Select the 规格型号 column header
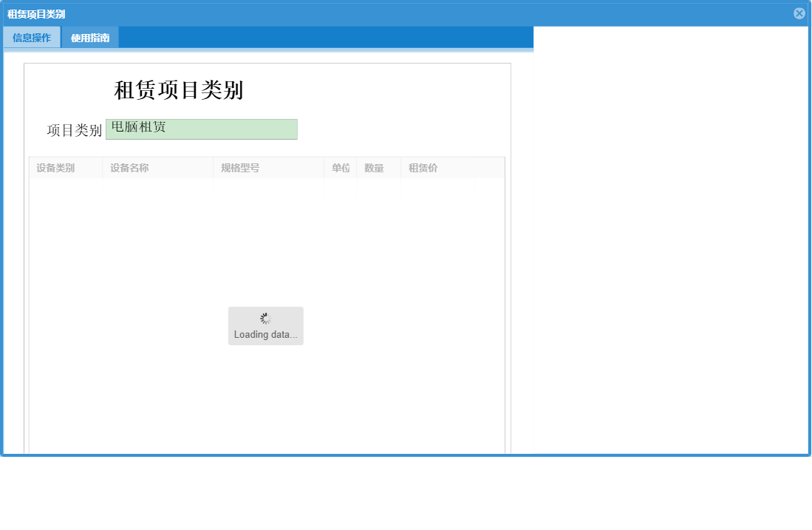This screenshot has height=530, width=812. 240,168
